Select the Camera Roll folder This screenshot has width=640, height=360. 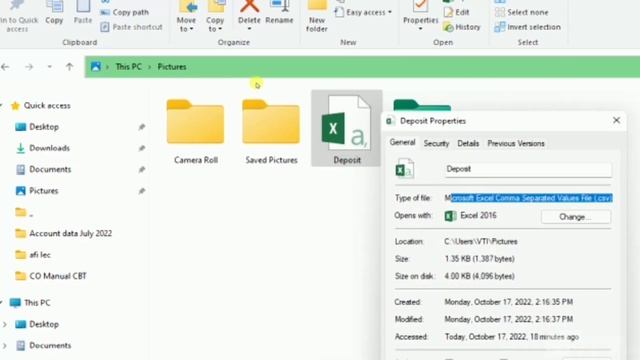[196, 131]
